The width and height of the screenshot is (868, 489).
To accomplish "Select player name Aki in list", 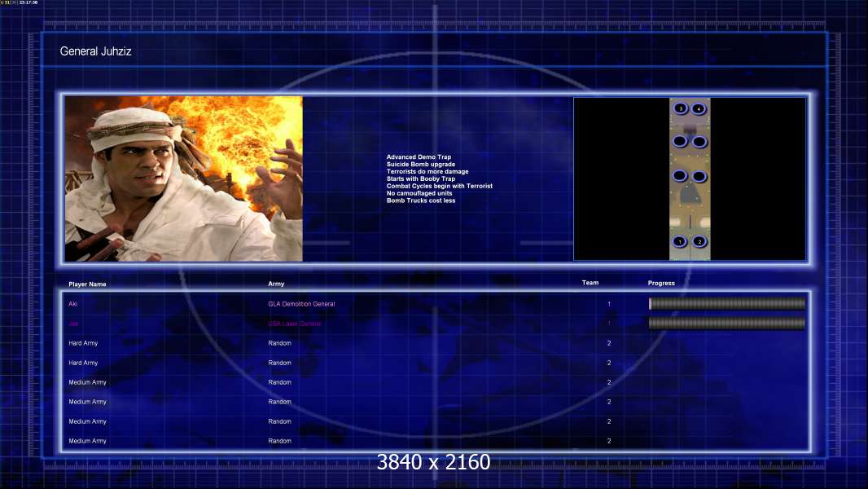I will 73,304.
